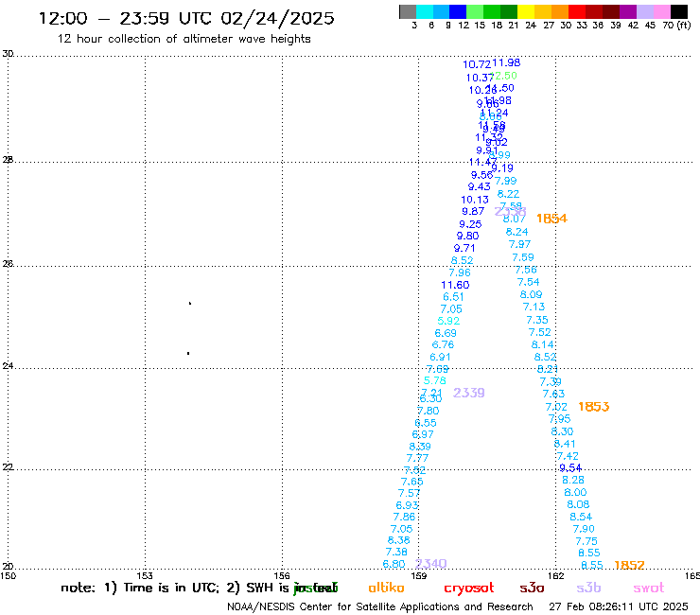Click the yellow 24 ft legend swatch
This screenshot has width=700, height=615.
(526, 12)
